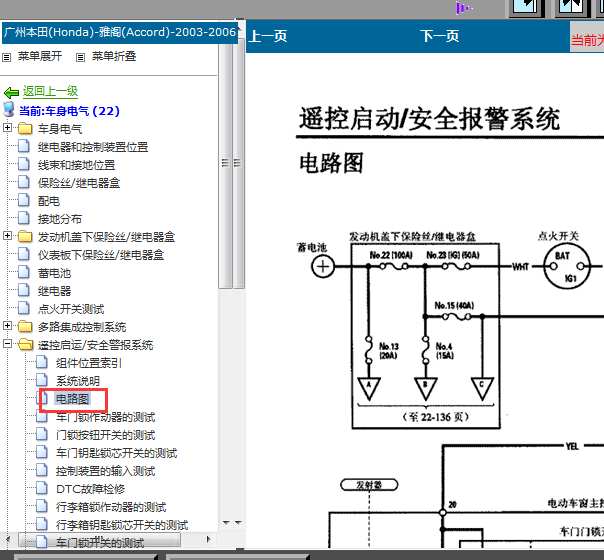Click the 菜单展开 list icon
Image resolution: width=604 pixels, height=560 pixels.
pyautogui.click(x=7, y=58)
